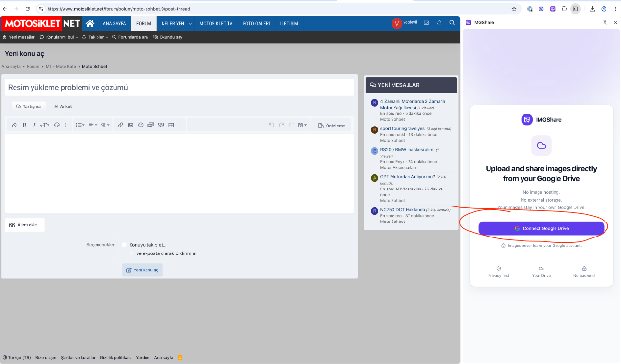Toggle italic formatting in editor
Screen dimensions: 621x364
click(34, 125)
